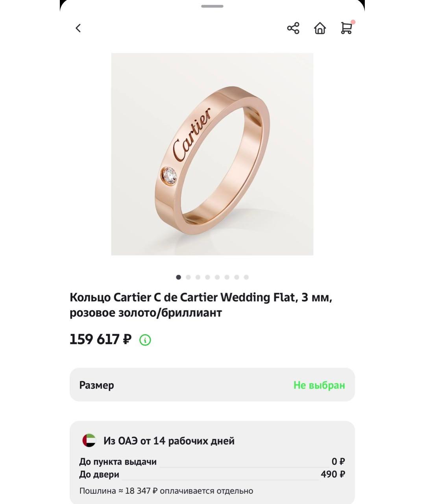Expand the Размер selection row

[213, 385]
